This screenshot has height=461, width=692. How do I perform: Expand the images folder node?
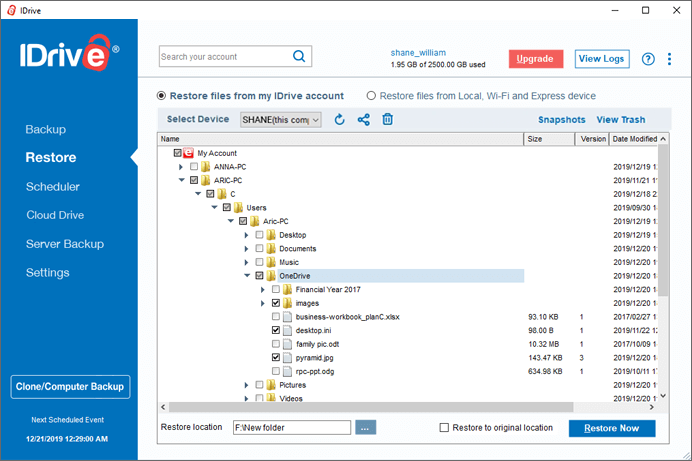[x=263, y=304]
